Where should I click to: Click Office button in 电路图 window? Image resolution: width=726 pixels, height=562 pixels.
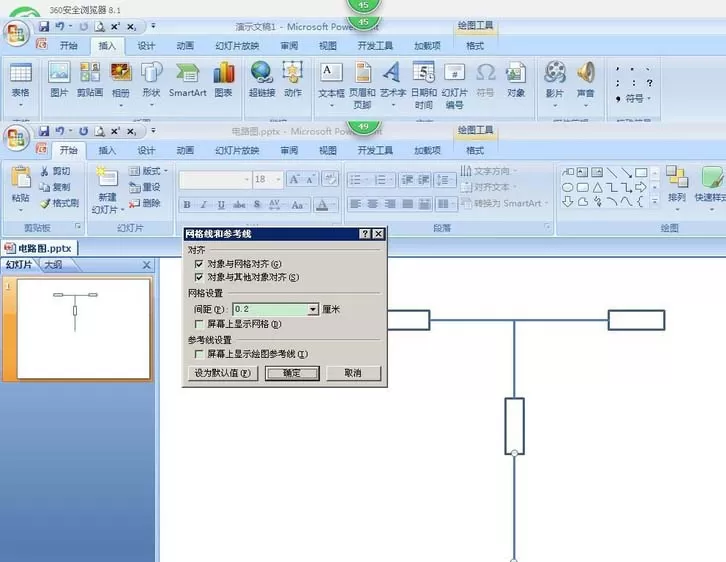[x=17, y=138]
